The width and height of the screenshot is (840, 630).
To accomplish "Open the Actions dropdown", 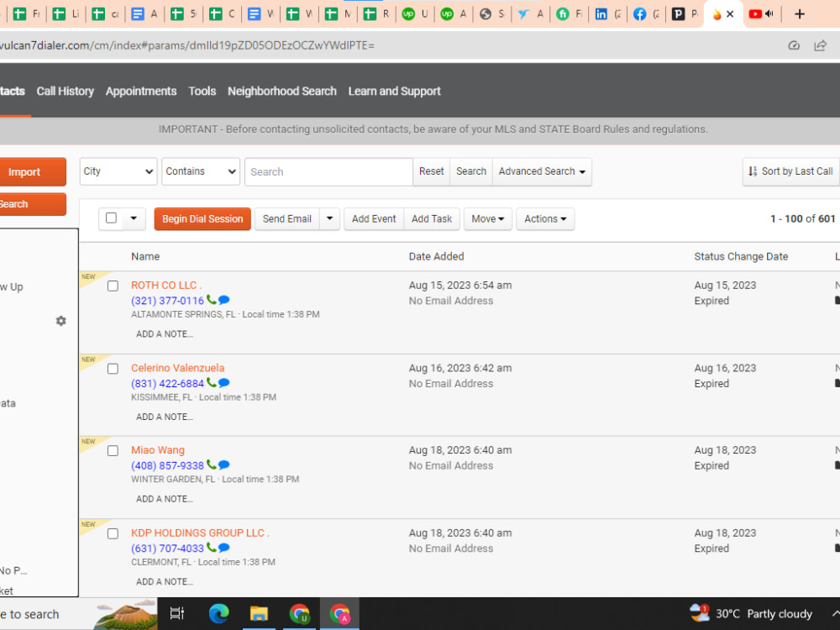I will point(545,219).
